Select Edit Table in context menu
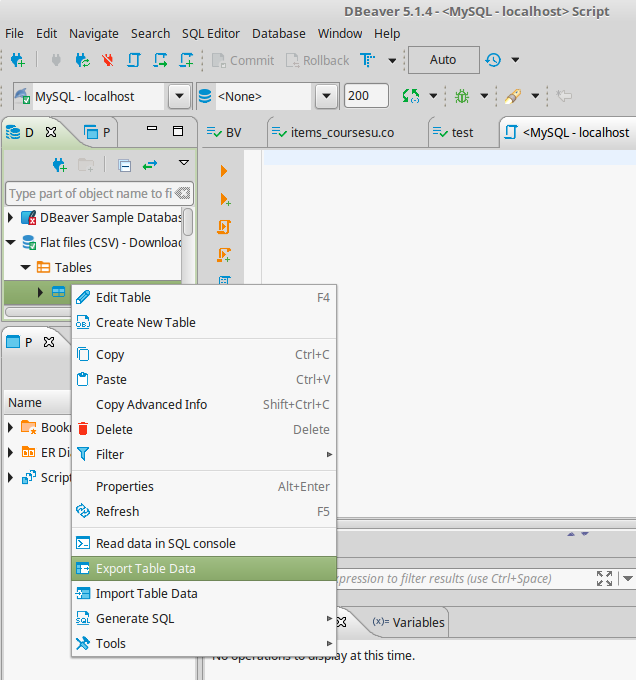Screen dimensions: 636x680 (x=204, y=298)
